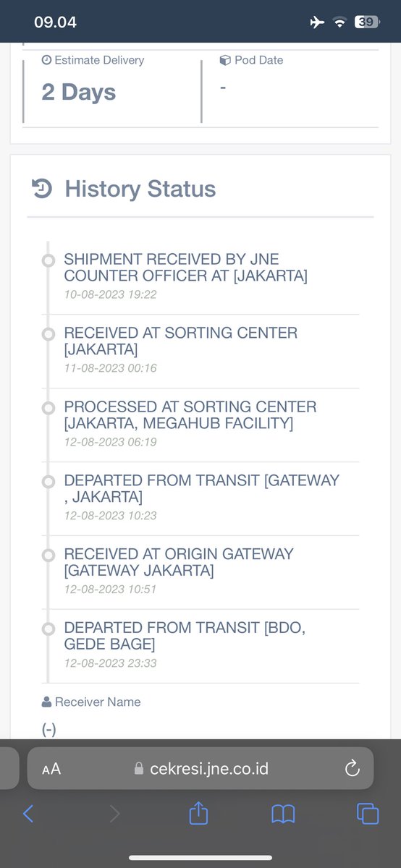Tap the Safari forward arrow
The height and width of the screenshot is (868, 401).
coord(114,814)
